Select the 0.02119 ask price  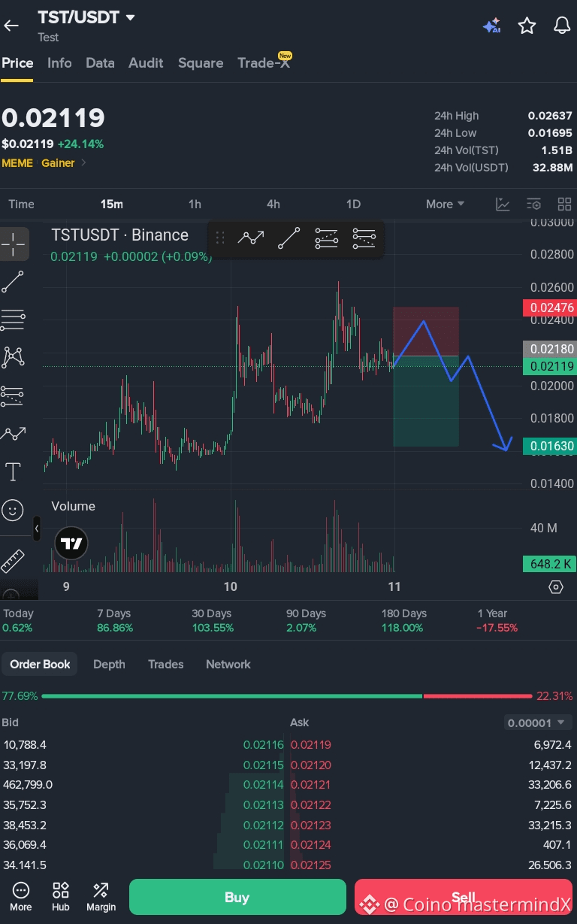click(x=311, y=745)
